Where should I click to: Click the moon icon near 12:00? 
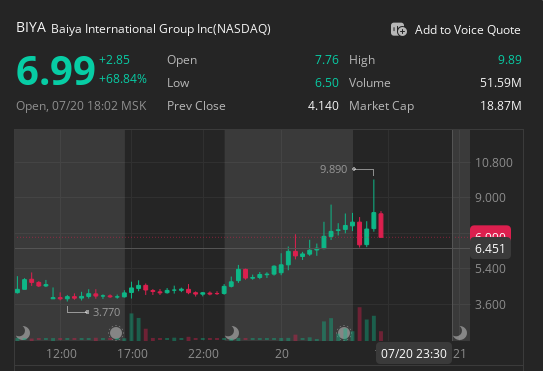(x=23, y=333)
